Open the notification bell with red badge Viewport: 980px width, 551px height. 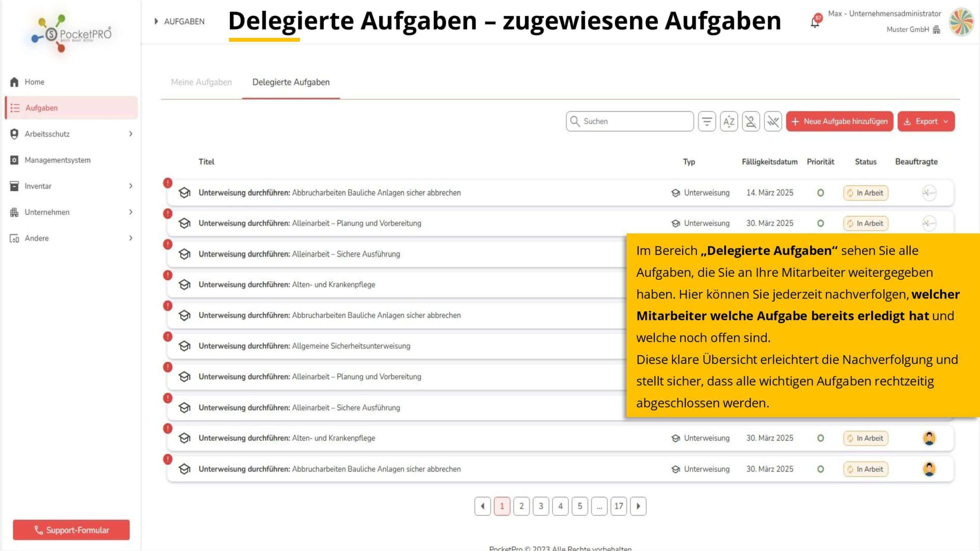[815, 21]
